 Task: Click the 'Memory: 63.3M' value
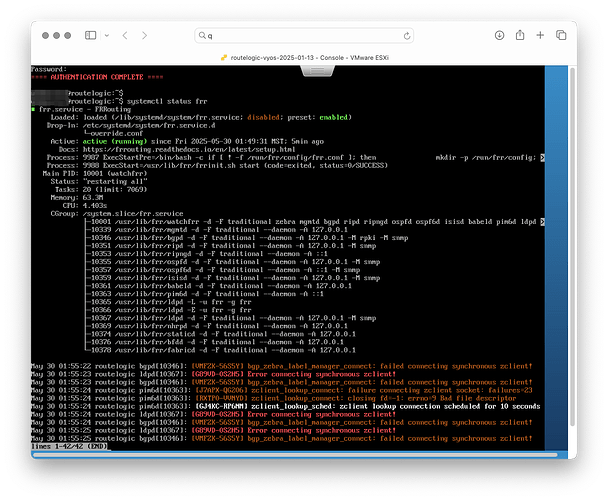[x=93, y=197]
